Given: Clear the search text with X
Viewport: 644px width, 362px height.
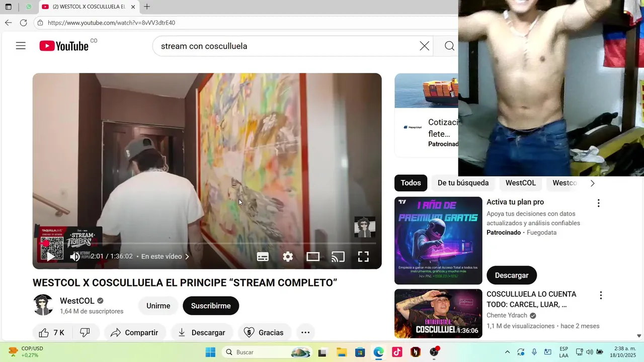Looking at the screenshot, I should click(x=425, y=46).
